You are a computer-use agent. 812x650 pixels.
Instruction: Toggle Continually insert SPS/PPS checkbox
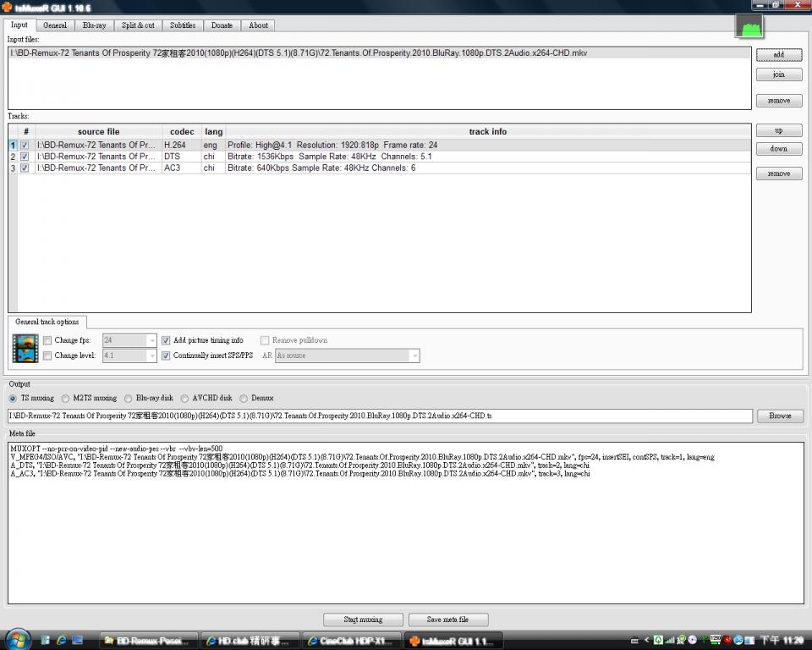pos(166,355)
